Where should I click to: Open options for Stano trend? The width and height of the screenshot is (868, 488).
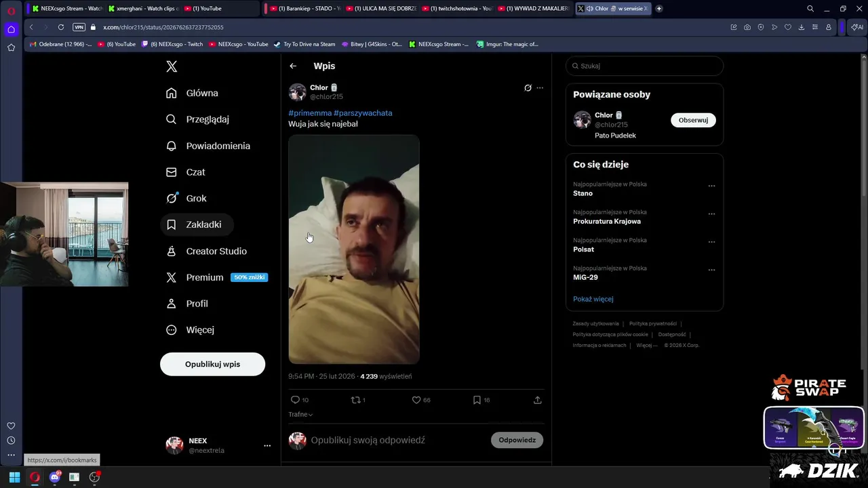pos(711,186)
